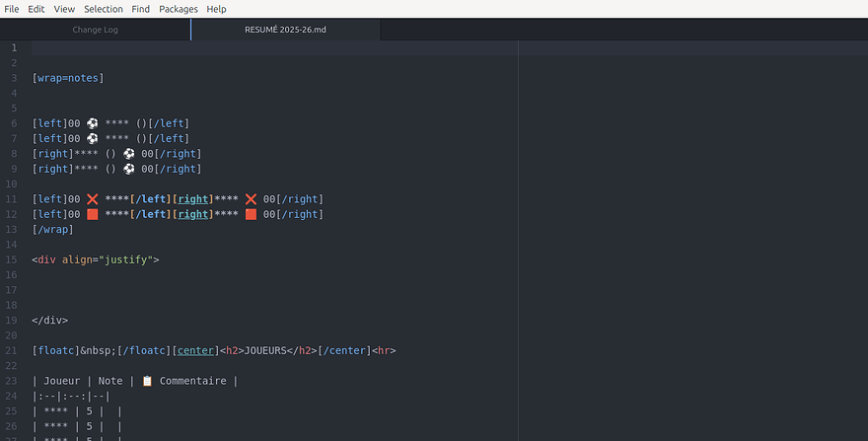The height and width of the screenshot is (441, 868).
Task: Open the File menu
Action: click(x=11, y=9)
